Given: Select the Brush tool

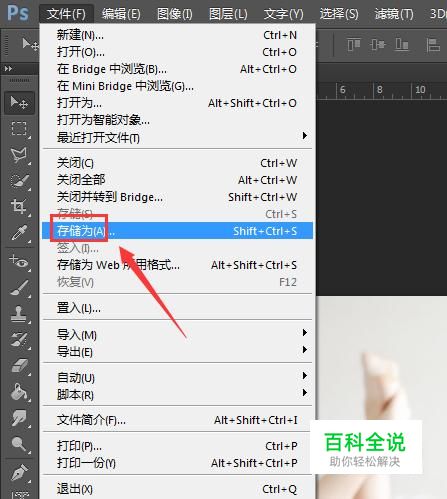Looking at the screenshot, I should point(19,288).
